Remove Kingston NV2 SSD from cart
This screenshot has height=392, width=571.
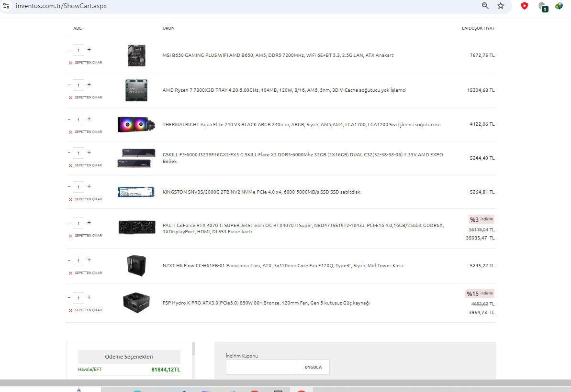click(x=85, y=199)
